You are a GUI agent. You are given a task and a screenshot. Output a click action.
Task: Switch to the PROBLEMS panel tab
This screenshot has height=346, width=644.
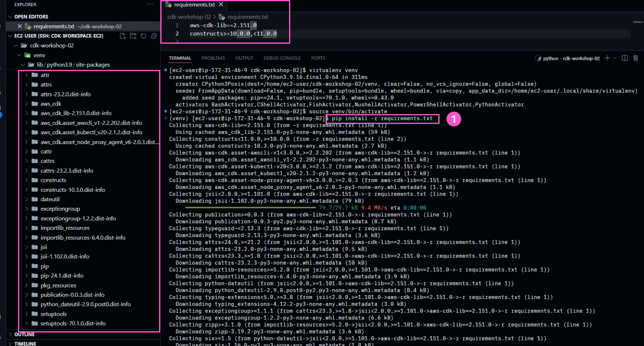click(x=213, y=58)
